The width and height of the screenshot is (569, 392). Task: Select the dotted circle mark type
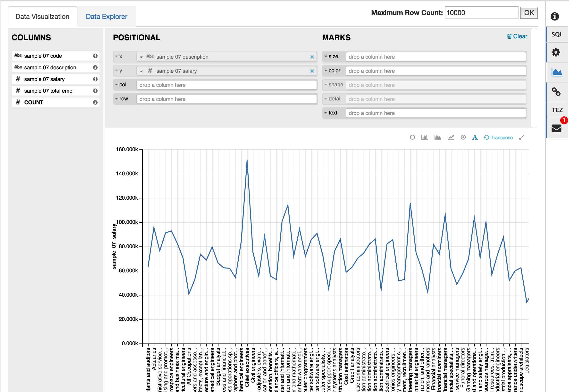463,137
